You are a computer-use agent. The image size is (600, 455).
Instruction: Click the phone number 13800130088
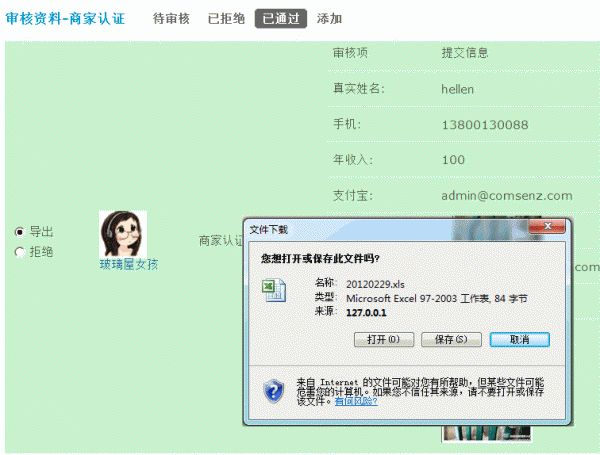click(484, 125)
